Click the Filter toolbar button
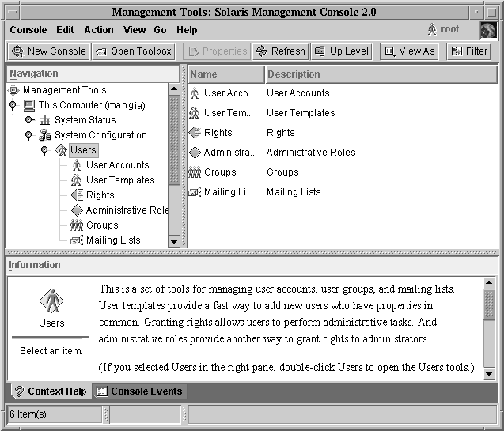Viewport: 504px width, 431px height. click(x=469, y=51)
